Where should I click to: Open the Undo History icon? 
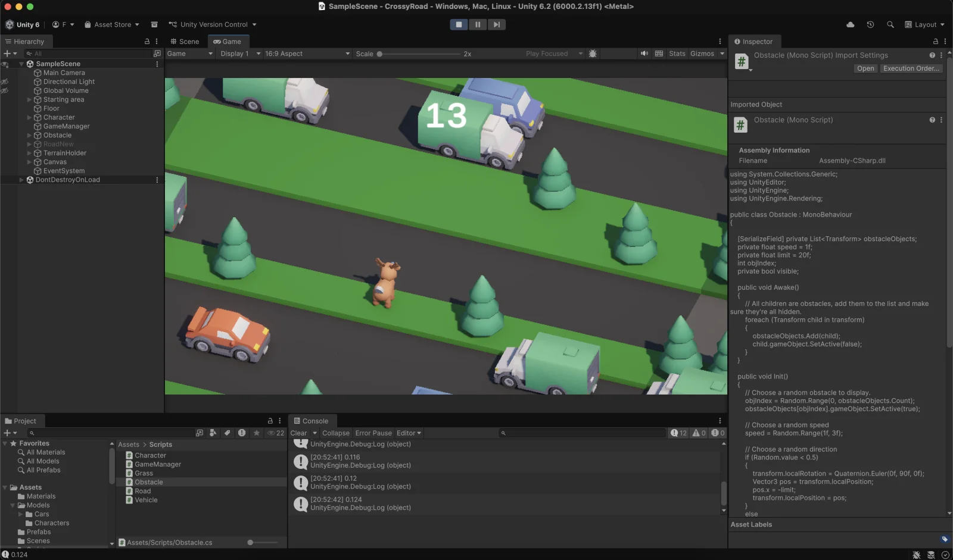tap(870, 24)
